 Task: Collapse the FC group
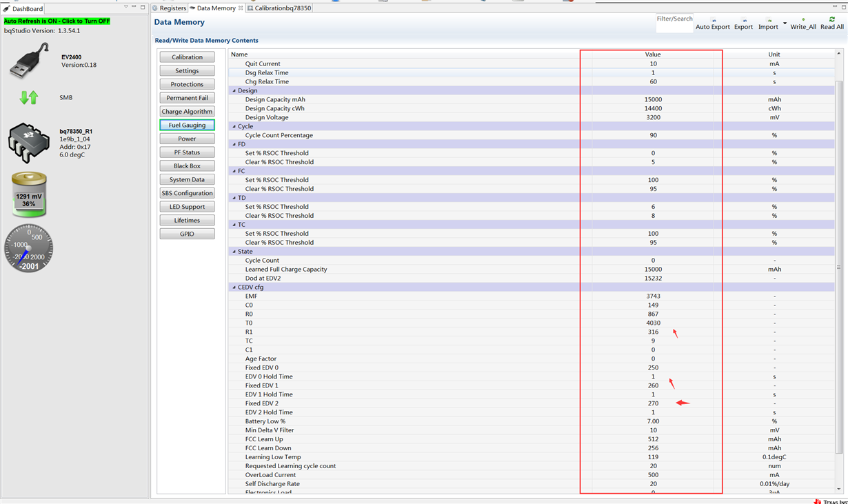coord(234,171)
